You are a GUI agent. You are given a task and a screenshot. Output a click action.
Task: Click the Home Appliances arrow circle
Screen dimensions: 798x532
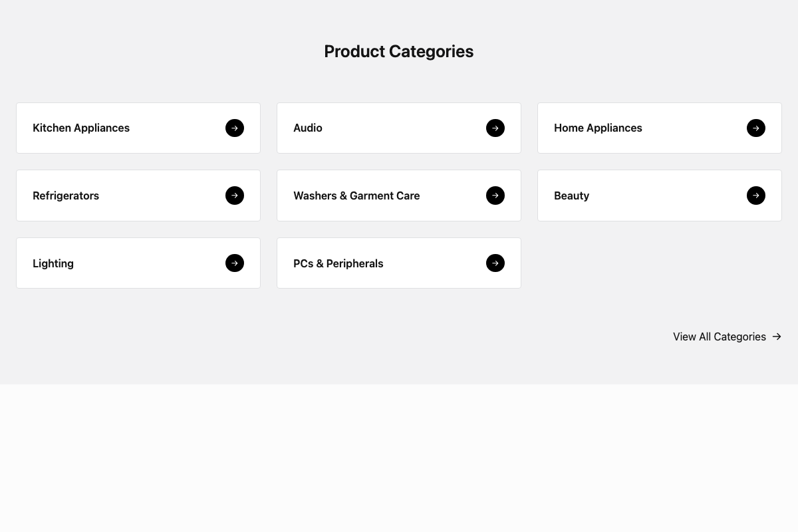click(x=756, y=128)
